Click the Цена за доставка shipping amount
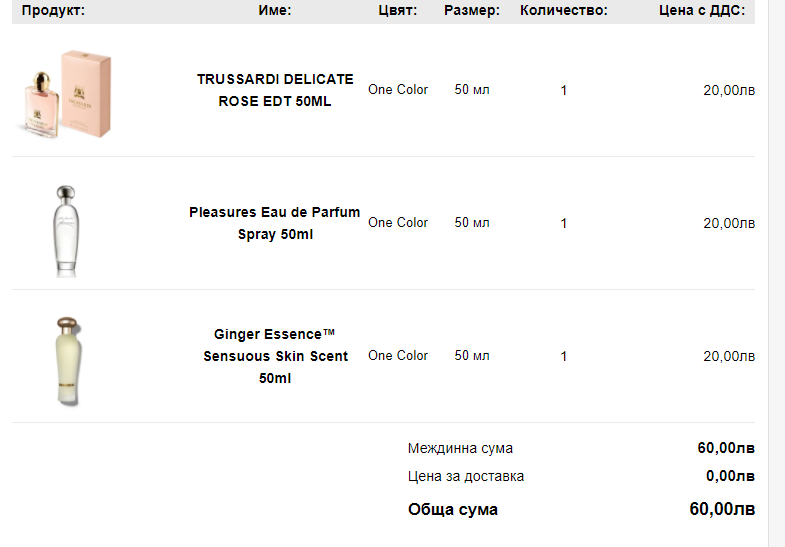Screen dimensions: 785x547 (x=730, y=476)
